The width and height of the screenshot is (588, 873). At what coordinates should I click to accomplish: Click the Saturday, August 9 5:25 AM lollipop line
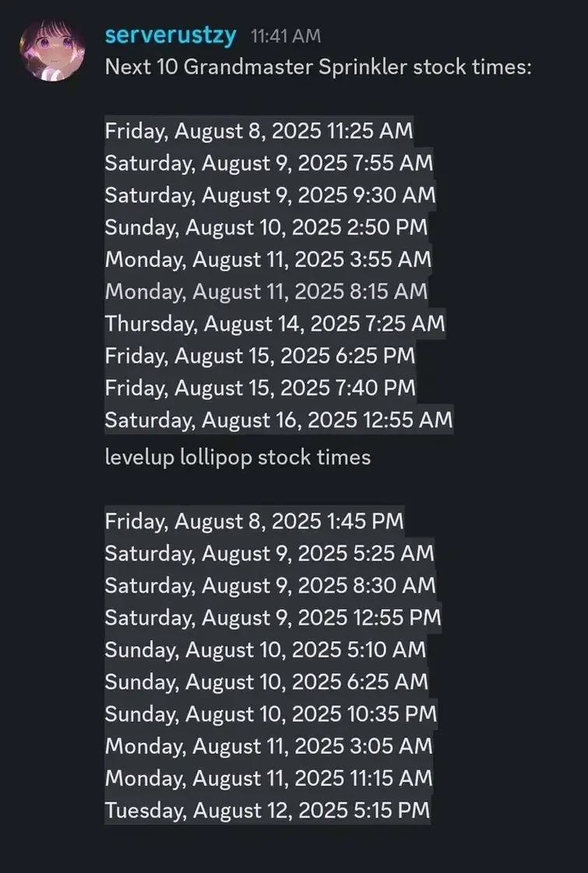(x=269, y=553)
